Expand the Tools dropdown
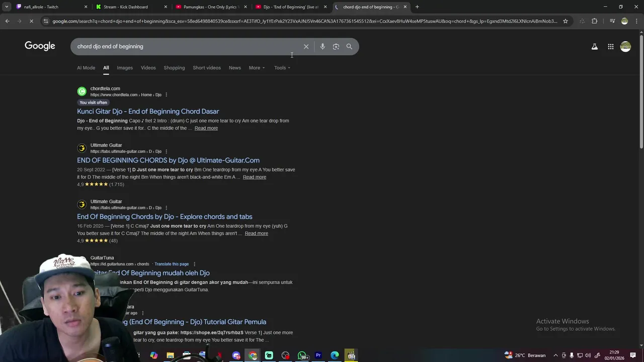 tap(282, 68)
